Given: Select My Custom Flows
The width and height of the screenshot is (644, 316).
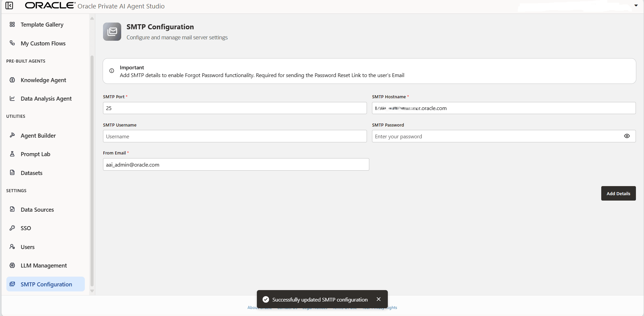Looking at the screenshot, I should 43,43.
